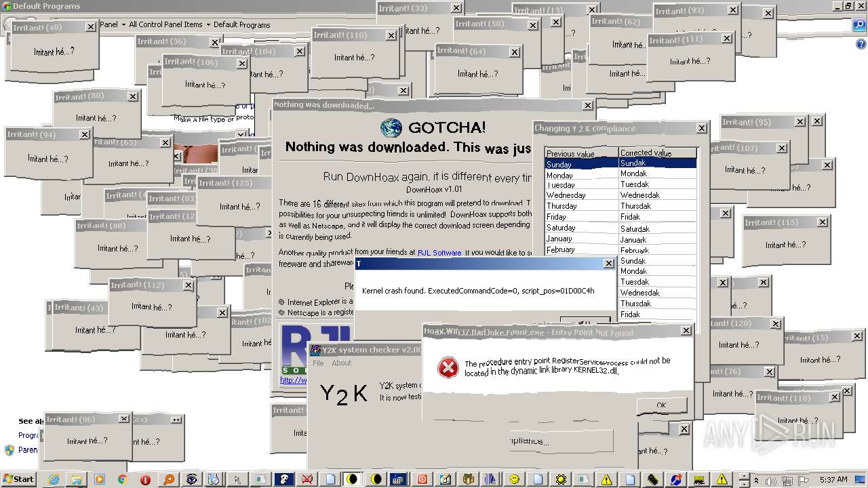Select the gift box taskbar button
The height and width of the screenshot is (488, 868).
(x=468, y=479)
